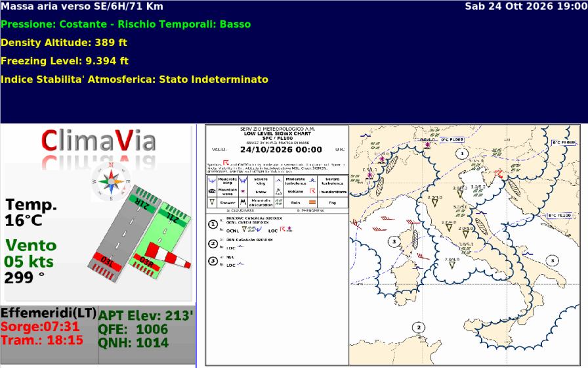This screenshot has width=588, height=368.
Task: Click the Mountain wave legend symbol
Action: click(x=212, y=191)
